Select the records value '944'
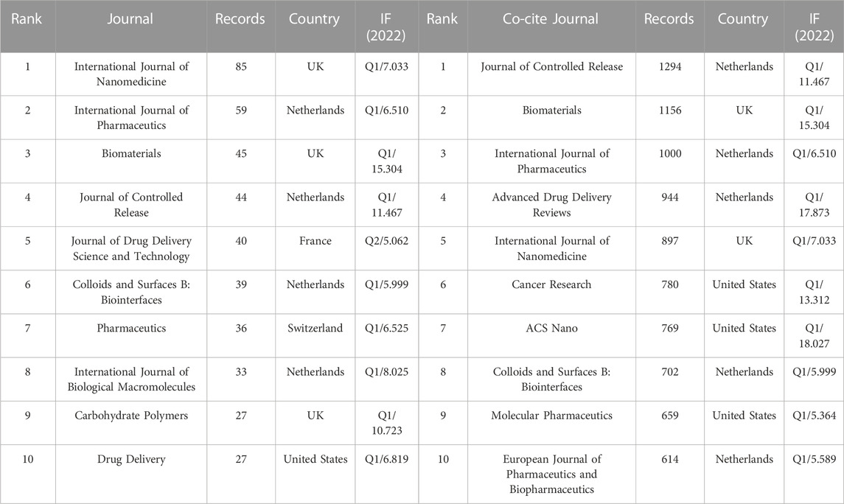 [669, 197]
